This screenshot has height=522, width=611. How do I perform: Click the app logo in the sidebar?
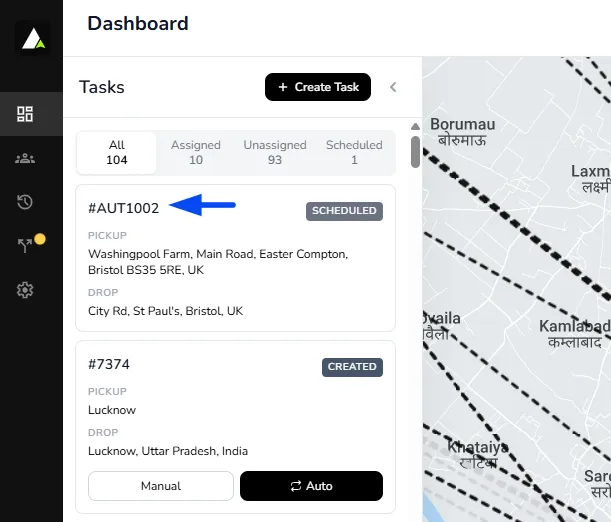tap(33, 38)
